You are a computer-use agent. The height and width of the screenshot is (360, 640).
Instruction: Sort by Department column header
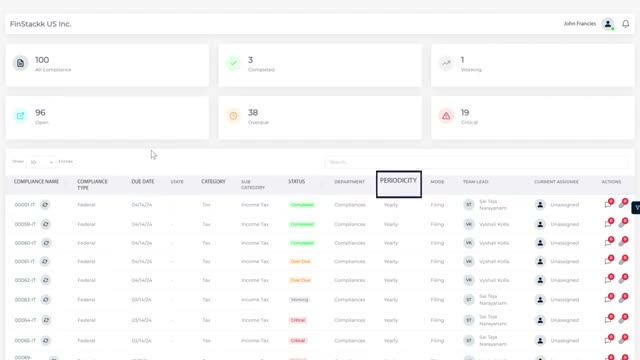[349, 182]
